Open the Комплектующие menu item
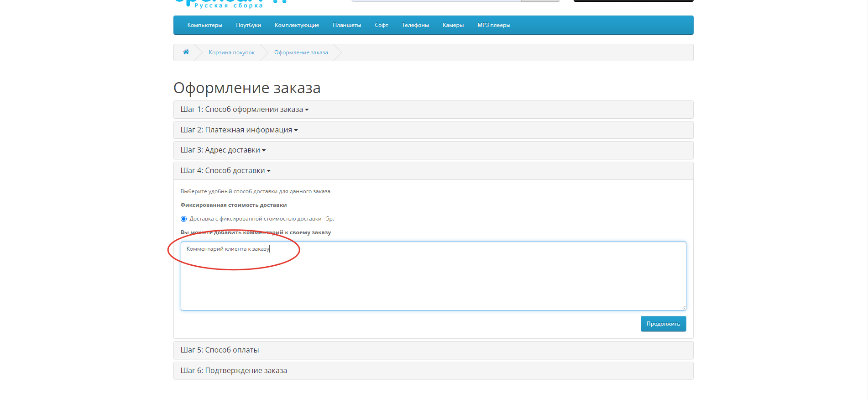 (x=297, y=25)
